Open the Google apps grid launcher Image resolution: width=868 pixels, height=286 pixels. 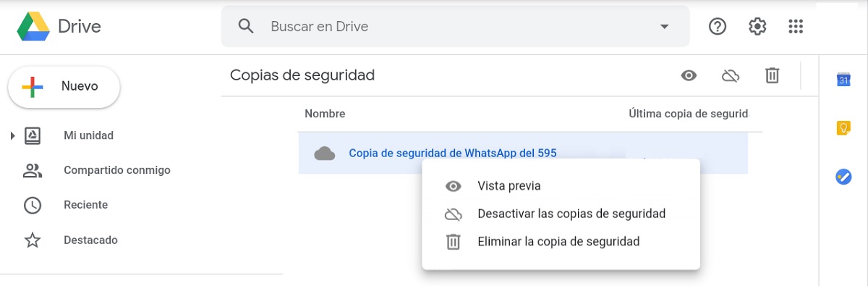point(796,27)
